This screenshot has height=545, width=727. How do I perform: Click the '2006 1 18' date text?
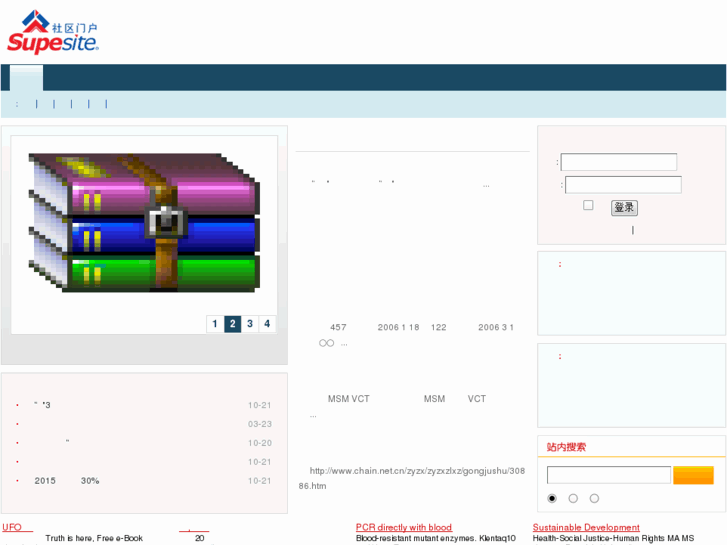(398, 327)
